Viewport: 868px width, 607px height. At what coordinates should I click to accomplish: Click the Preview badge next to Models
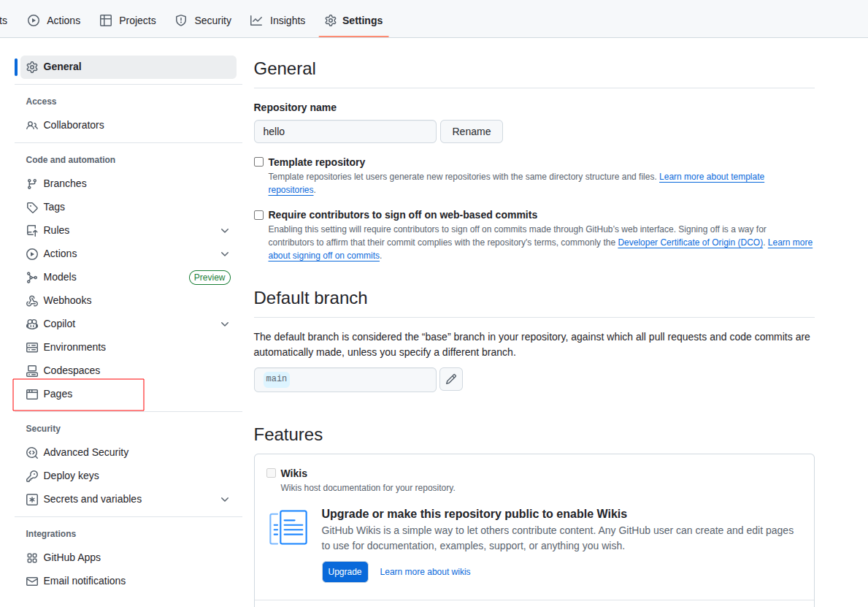click(210, 278)
